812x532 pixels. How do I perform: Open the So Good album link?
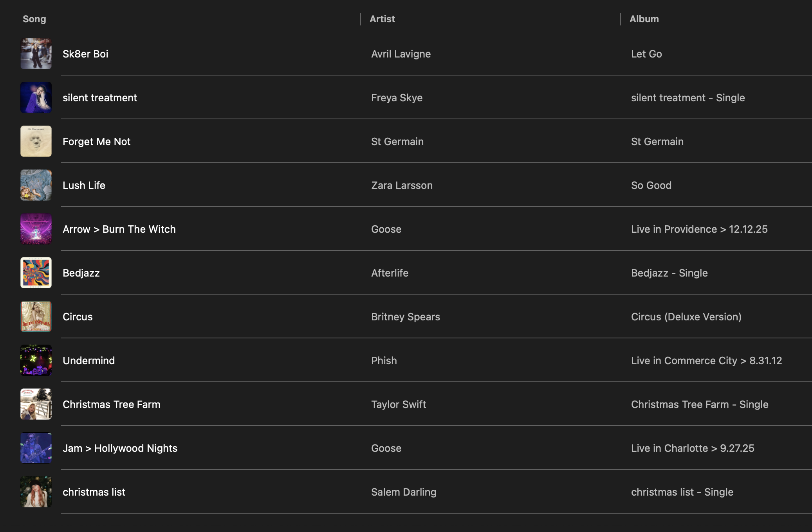(x=651, y=185)
